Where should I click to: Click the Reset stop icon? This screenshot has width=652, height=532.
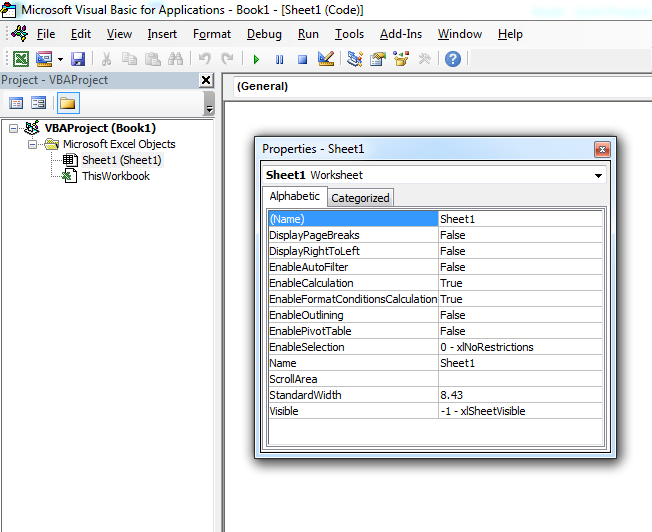point(302,59)
